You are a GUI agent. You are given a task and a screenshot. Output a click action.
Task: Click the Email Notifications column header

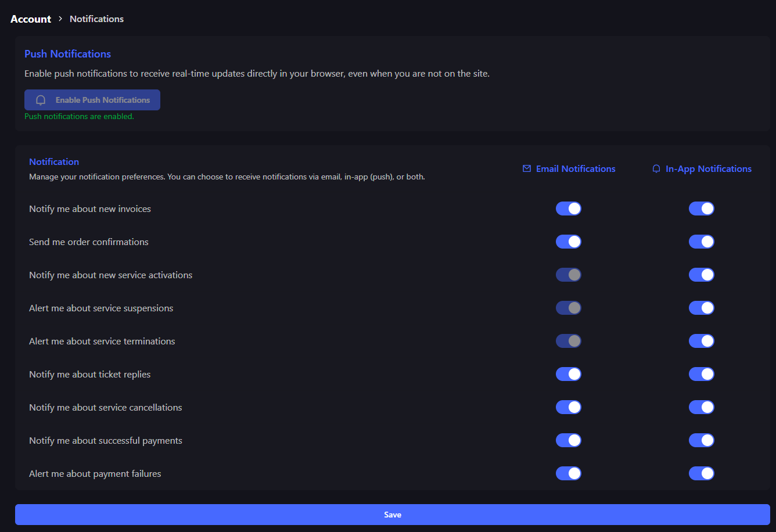pyautogui.click(x=575, y=169)
